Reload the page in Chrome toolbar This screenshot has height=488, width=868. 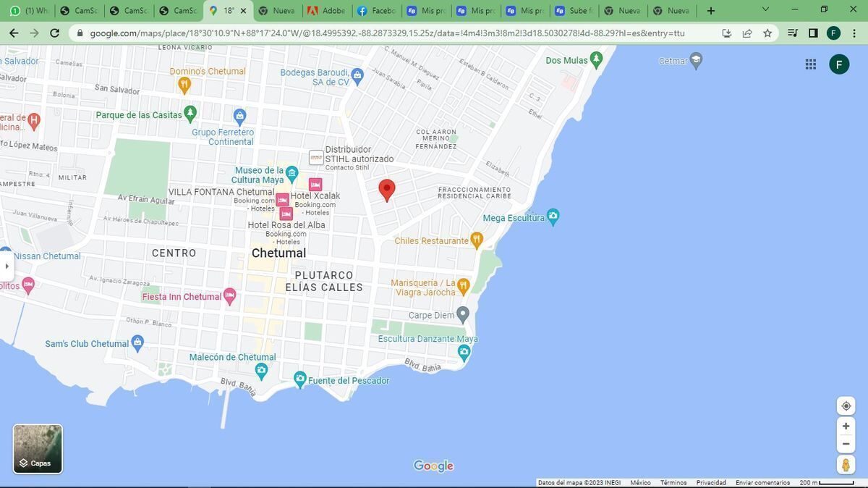click(55, 33)
